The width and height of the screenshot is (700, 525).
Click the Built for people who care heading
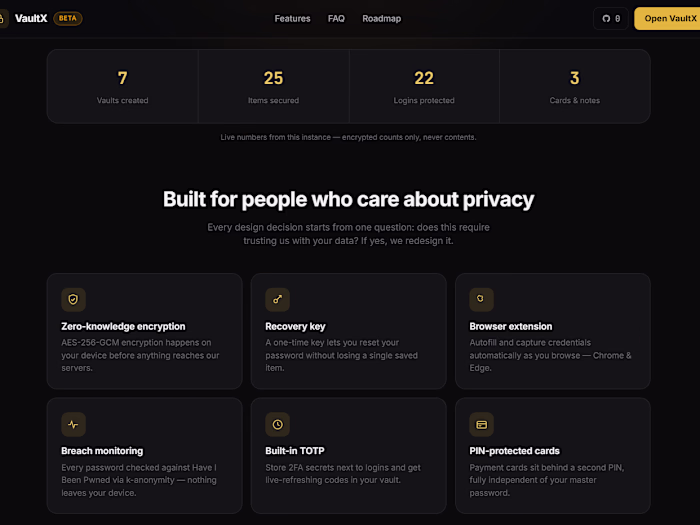tap(348, 199)
